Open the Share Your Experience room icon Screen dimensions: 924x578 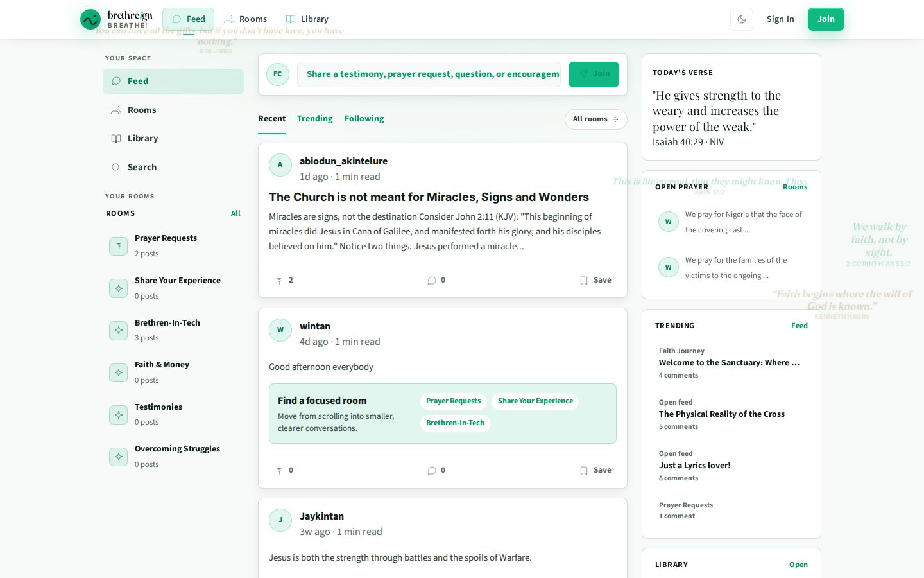click(x=119, y=288)
